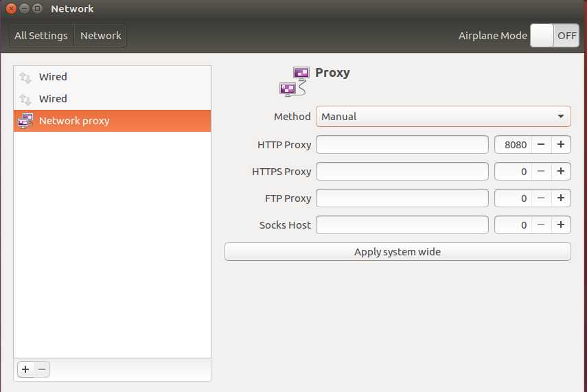Click the Airplane Mode label
Screen dimensions: 587x392
click(x=493, y=36)
